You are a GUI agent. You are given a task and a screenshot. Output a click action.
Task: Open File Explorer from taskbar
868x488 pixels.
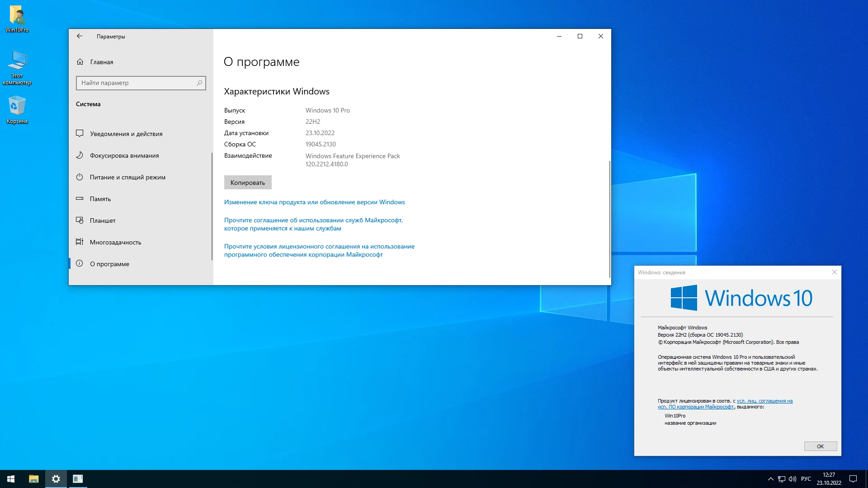coord(33,479)
